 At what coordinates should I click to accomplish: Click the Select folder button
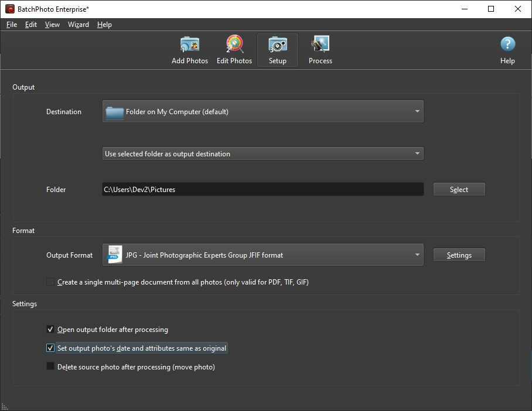point(459,189)
